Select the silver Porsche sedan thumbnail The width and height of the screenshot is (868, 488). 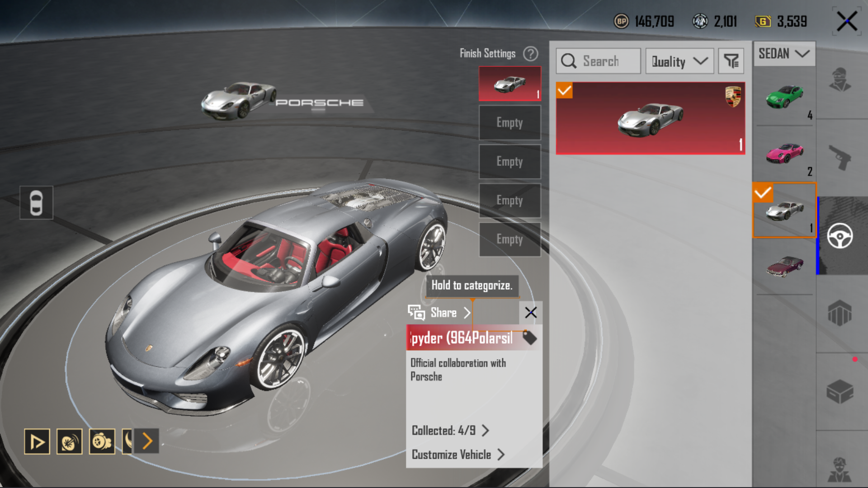[784, 210]
